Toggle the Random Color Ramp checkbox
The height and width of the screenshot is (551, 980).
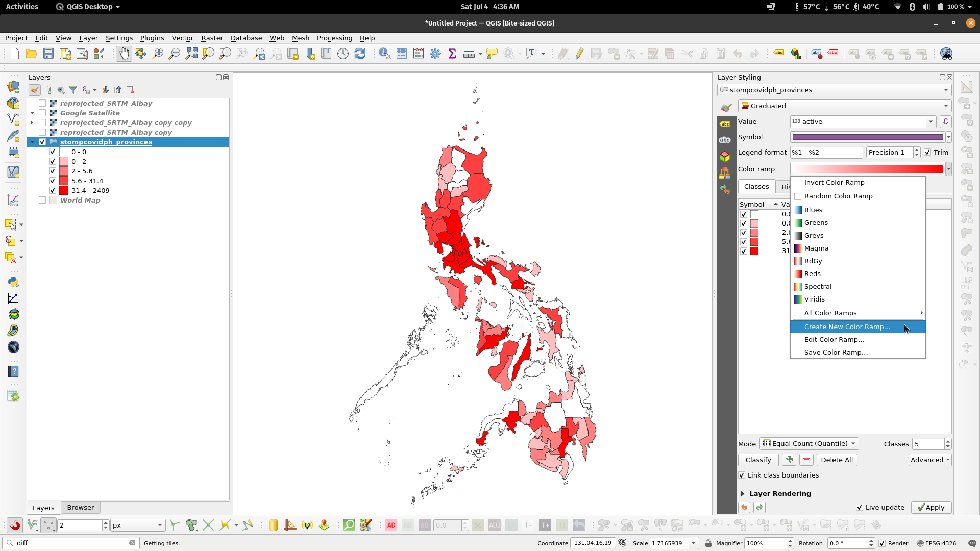click(798, 196)
